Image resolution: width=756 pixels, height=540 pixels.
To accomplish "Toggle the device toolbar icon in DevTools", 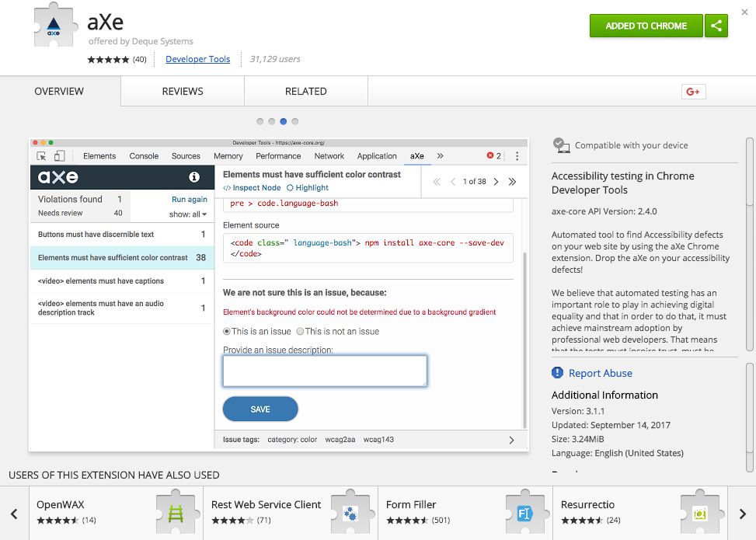I will (59, 155).
